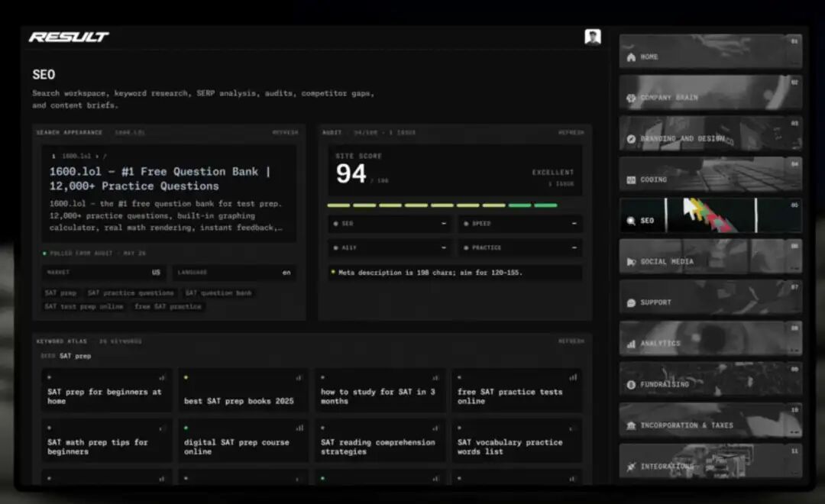Refresh the Search Appearance panel
Screen dimensions: 825x504
(285, 133)
